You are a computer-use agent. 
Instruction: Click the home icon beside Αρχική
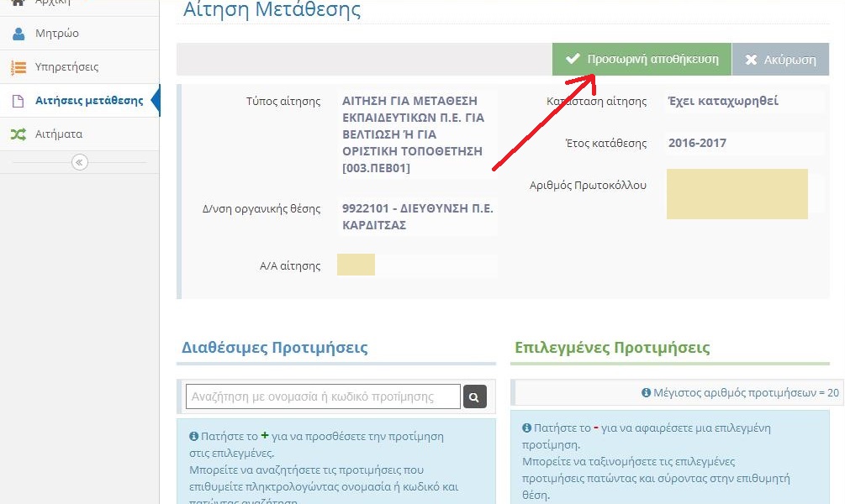(x=18, y=3)
